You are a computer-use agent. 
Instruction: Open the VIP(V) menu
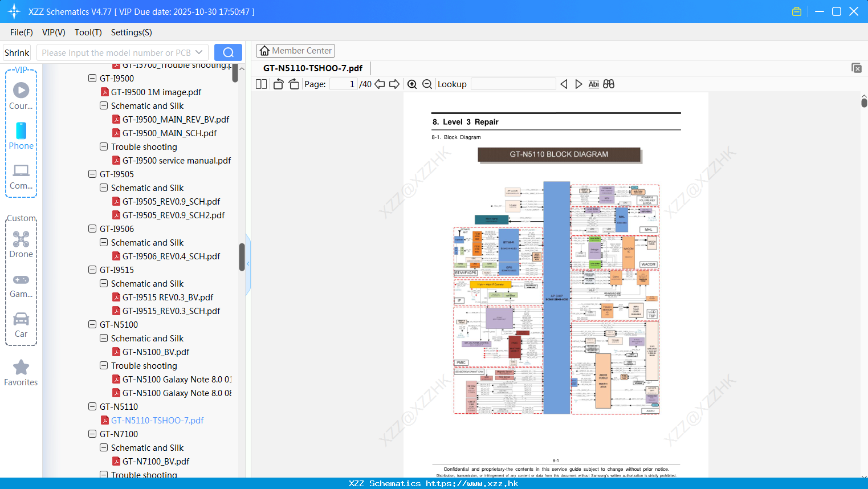pos(54,32)
